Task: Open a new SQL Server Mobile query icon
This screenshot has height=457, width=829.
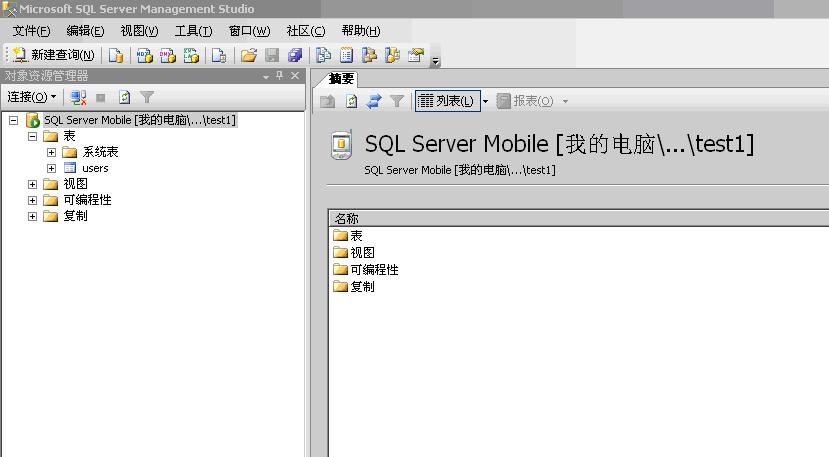Action: click(218, 55)
